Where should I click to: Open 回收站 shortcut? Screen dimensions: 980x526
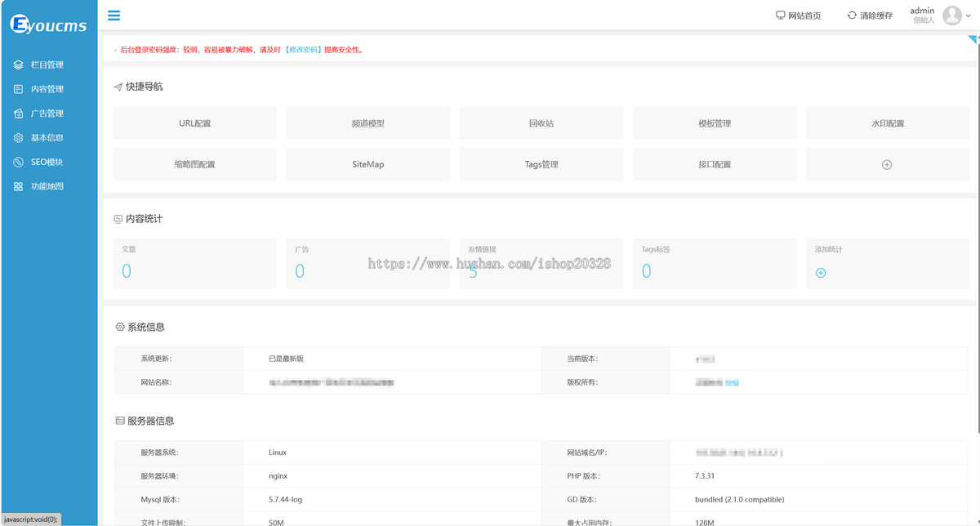[x=541, y=123]
